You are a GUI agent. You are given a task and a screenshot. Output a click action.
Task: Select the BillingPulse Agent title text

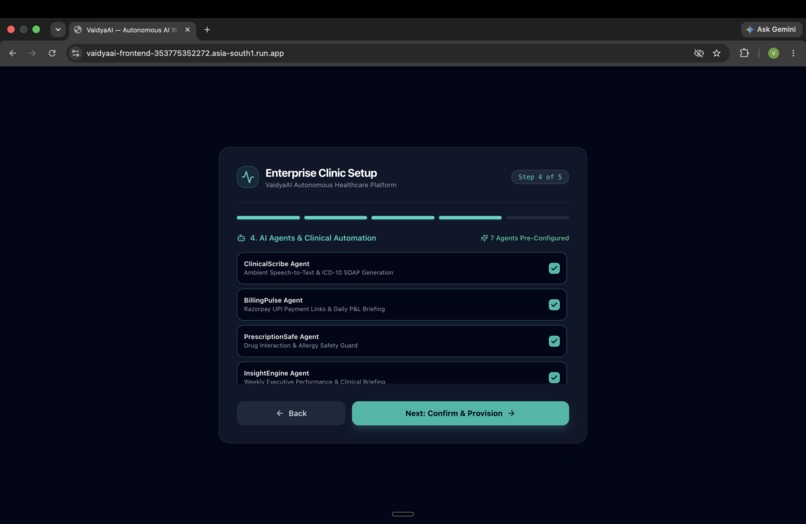click(x=273, y=300)
